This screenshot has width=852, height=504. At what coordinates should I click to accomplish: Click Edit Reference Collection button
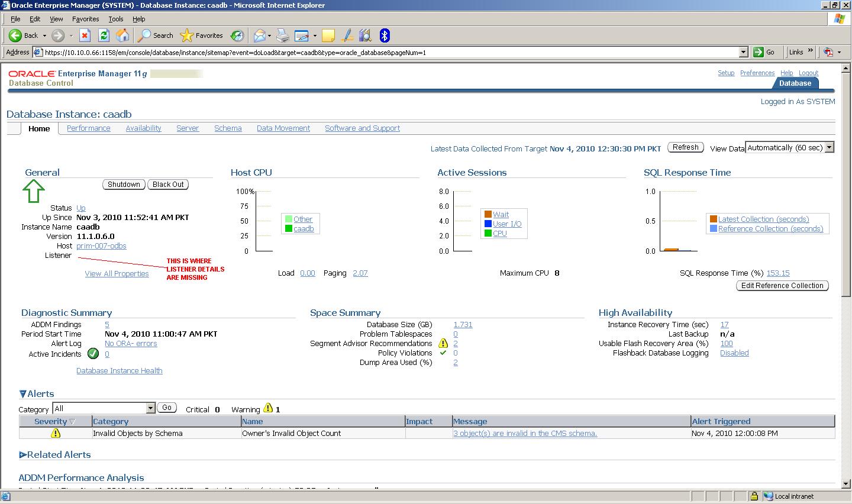coord(782,286)
